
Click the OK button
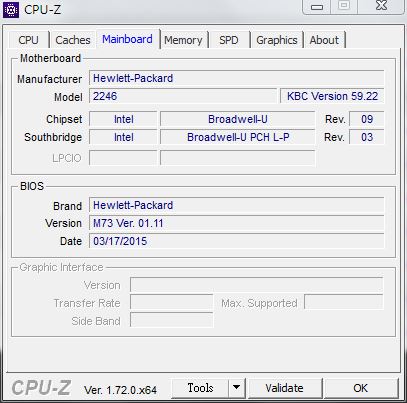361,388
